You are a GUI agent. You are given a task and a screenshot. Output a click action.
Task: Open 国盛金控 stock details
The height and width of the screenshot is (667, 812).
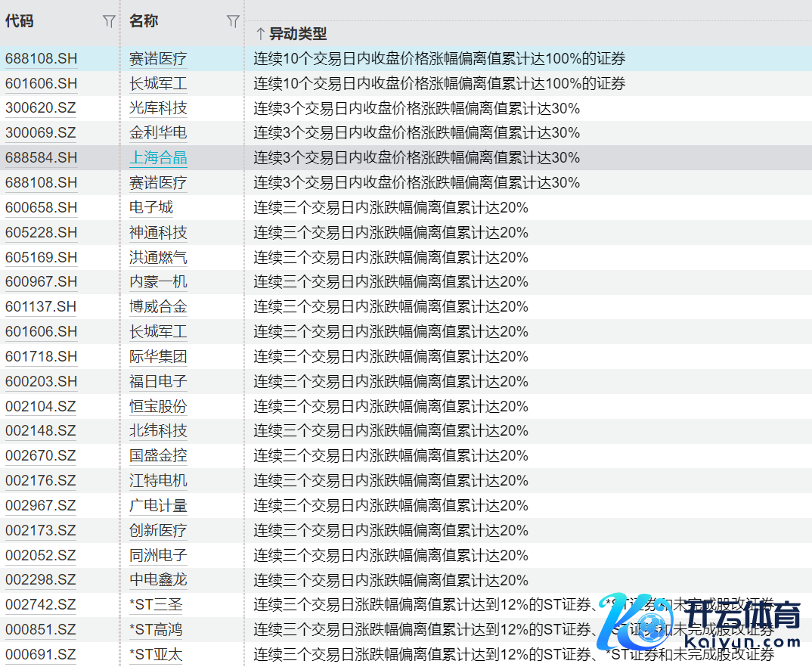click(x=158, y=456)
